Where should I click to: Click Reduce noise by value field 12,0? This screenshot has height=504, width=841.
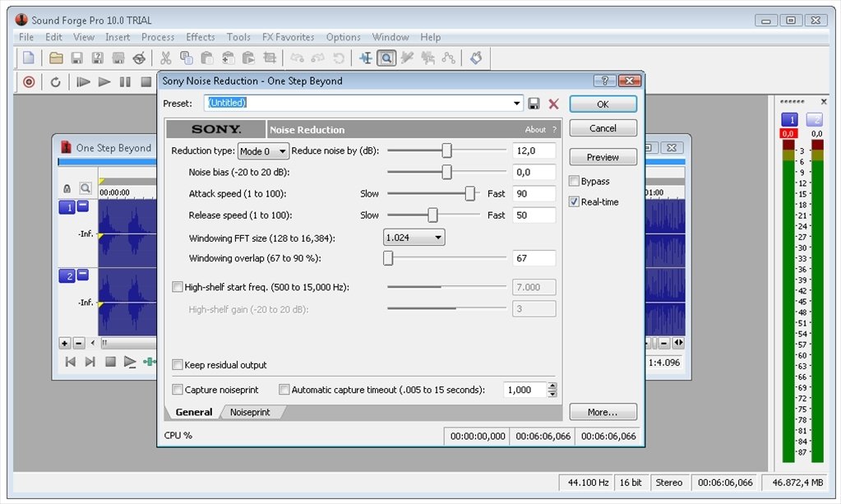click(x=534, y=150)
